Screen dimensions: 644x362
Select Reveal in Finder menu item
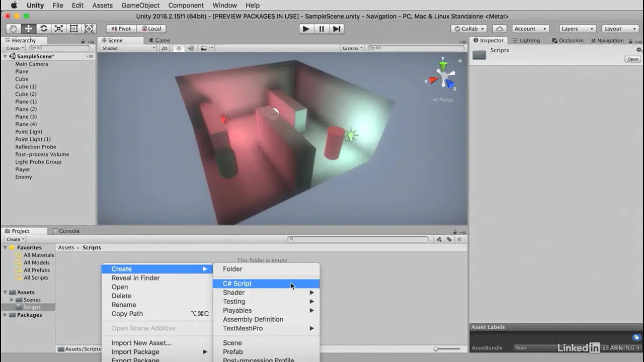tap(157, 278)
